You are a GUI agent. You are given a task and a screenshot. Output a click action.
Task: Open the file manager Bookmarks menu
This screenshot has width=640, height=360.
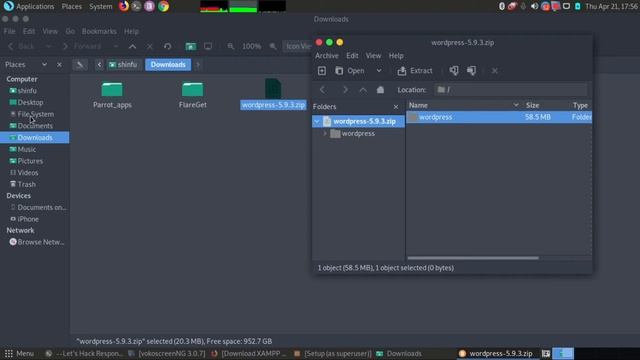[x=99, y=31]
